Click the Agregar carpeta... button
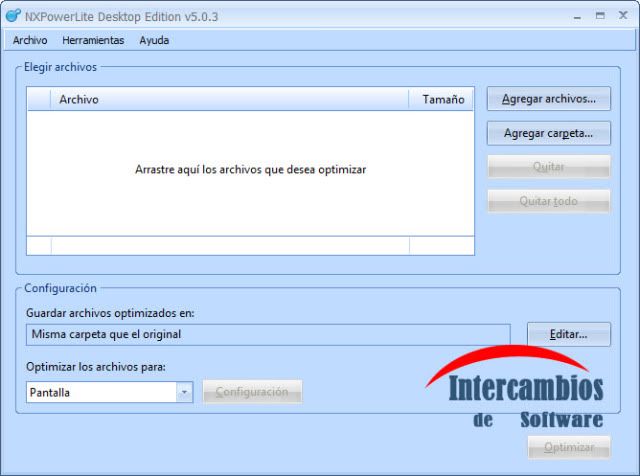The height and width of the screenshot is (476, 640). (549, 133)
